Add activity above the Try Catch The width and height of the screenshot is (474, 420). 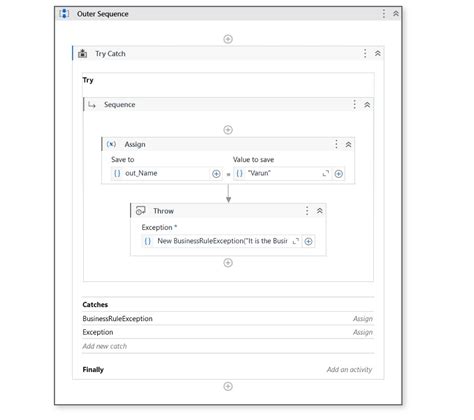228,39
